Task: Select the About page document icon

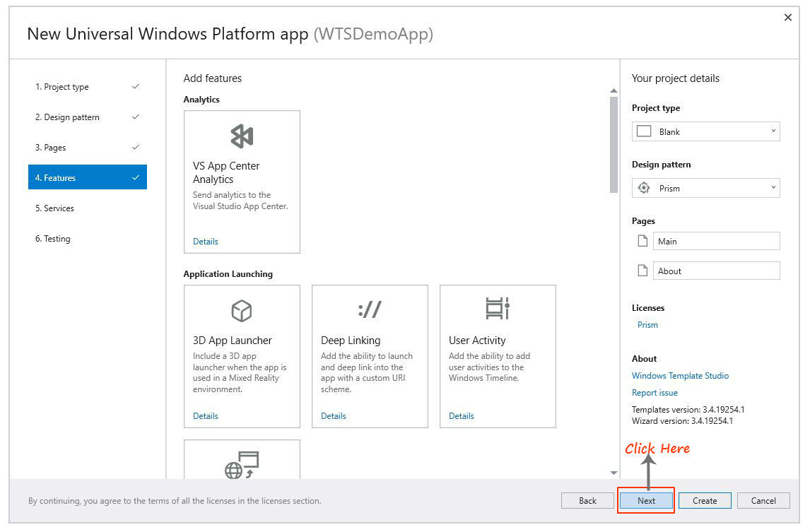Action: pos(642,271)
